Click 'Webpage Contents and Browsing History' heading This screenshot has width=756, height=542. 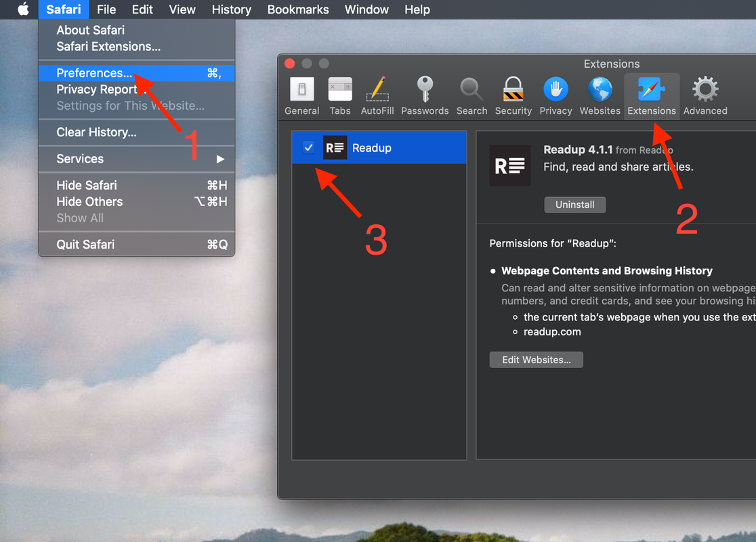(x=606, y=270)
